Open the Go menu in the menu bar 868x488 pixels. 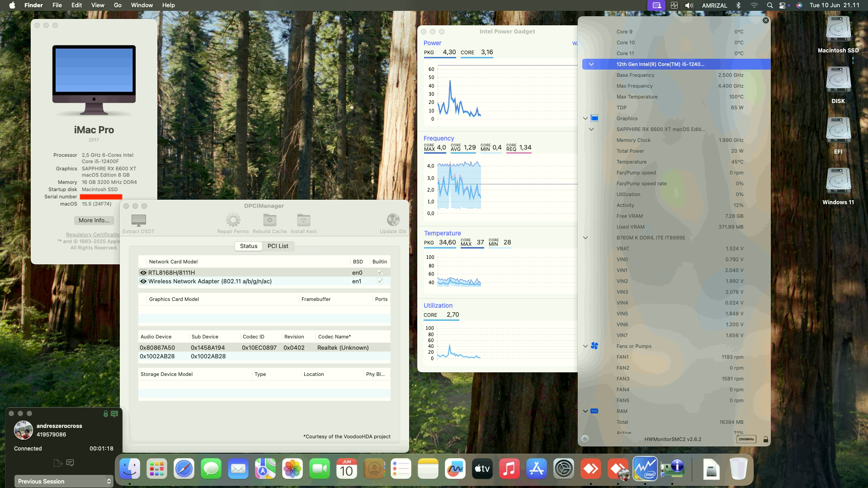point(117,5)
